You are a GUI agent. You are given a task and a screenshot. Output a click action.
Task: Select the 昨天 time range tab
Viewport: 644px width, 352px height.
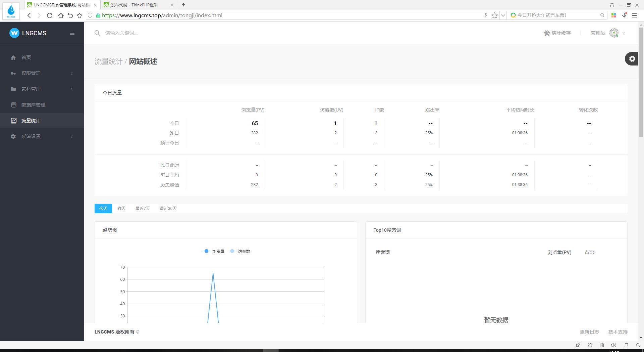121,209
